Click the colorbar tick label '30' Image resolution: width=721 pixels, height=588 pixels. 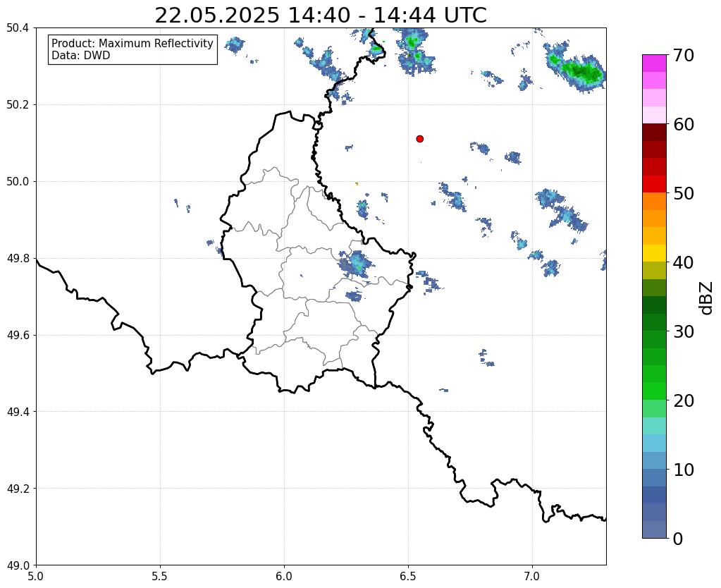click(684, 331)
